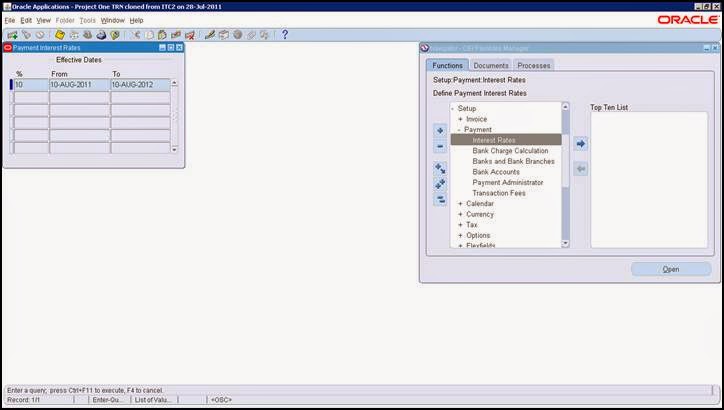This screenshot has width=724, height=410.
Task: Expand the Invoice tree node
Action: click(460, 119)
